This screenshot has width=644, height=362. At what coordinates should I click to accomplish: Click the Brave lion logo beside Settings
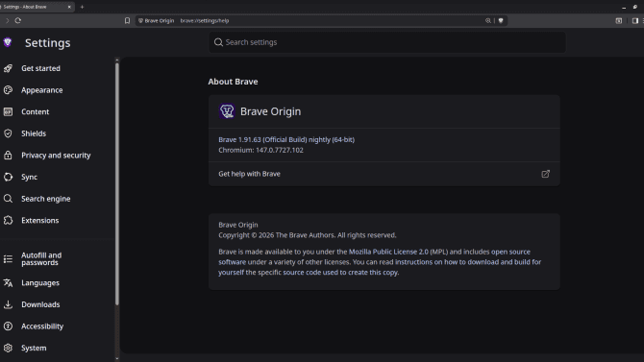point(8,42)
